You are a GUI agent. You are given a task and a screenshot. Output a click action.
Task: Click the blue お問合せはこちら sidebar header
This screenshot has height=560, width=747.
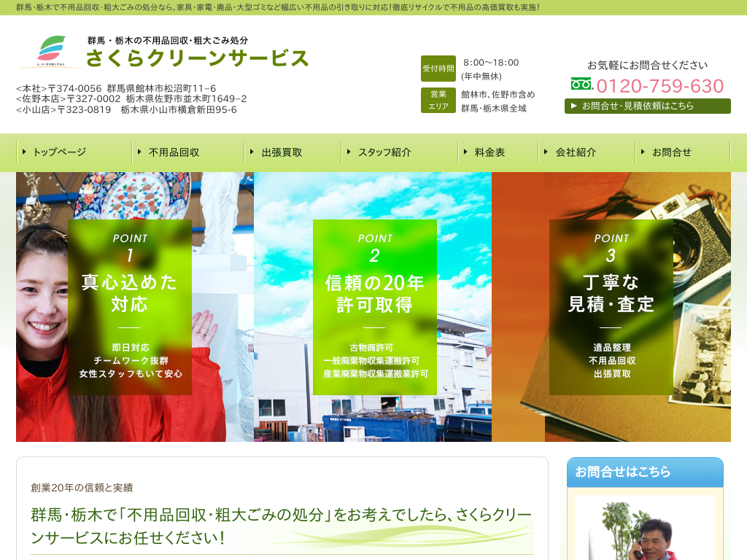[x=645, y=472]
